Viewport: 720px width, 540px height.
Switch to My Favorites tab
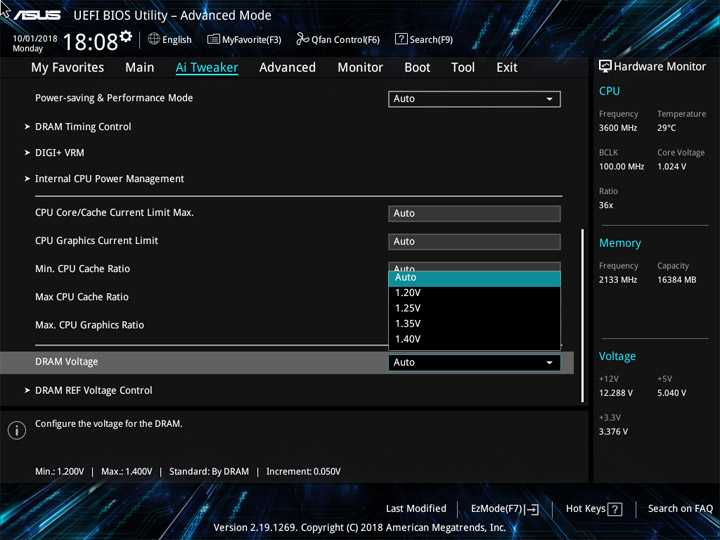[x=68, y=68]
